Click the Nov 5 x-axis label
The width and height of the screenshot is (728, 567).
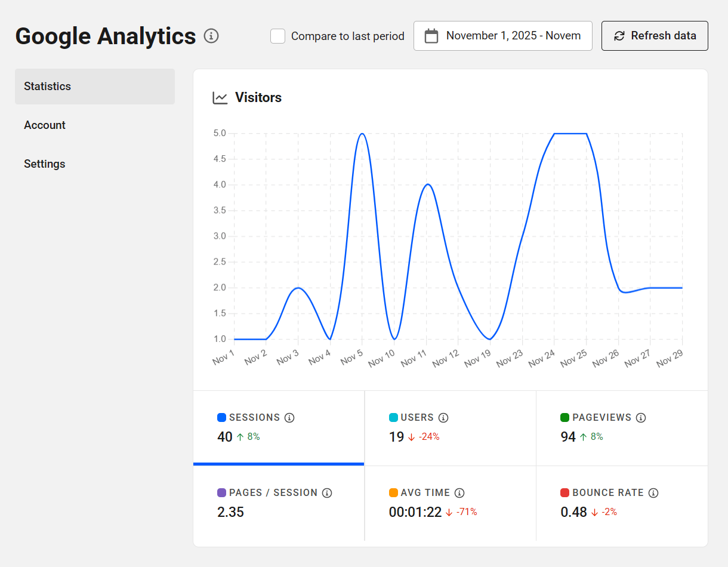pyautogui.click(x=351, y=357)
